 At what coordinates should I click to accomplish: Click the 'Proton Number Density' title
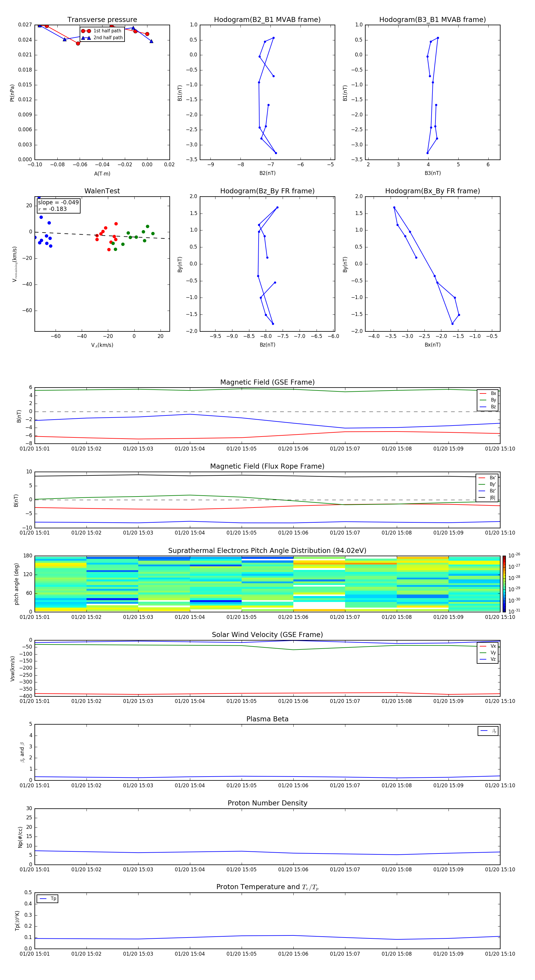click(x=267, y=804)
